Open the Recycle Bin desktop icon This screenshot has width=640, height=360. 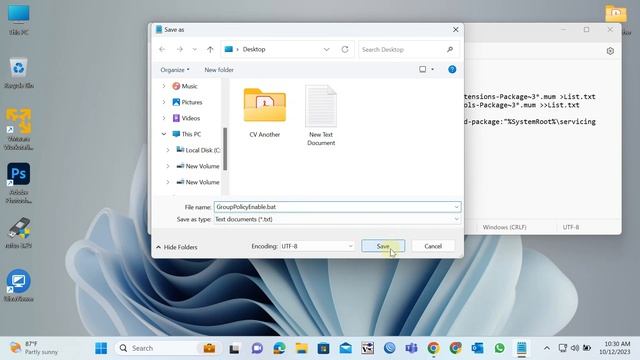click(x=19, y=73)
